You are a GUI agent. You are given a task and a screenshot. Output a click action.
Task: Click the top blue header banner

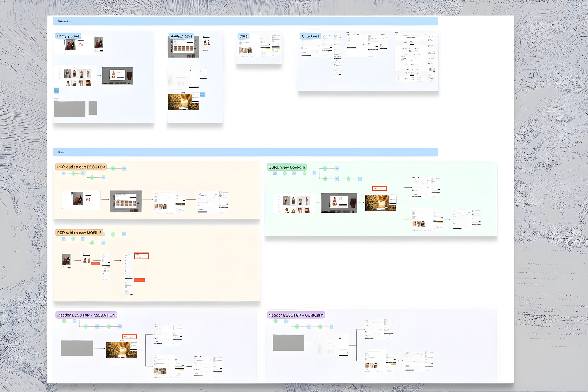click(245, 21)
